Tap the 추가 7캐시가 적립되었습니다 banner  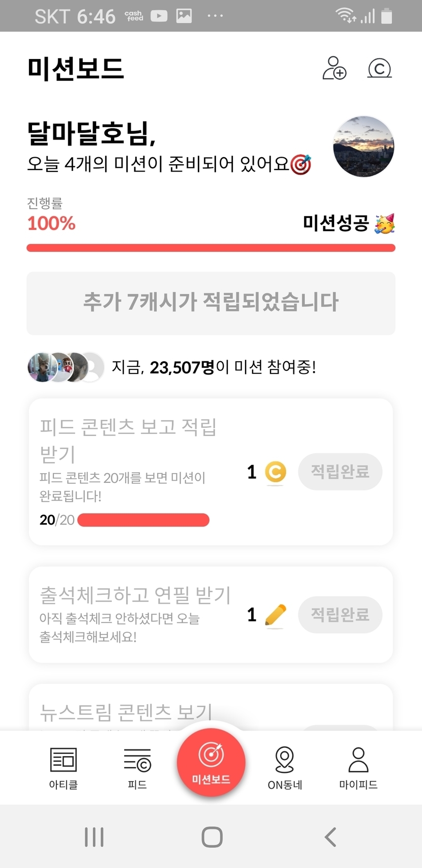[211, 303]
